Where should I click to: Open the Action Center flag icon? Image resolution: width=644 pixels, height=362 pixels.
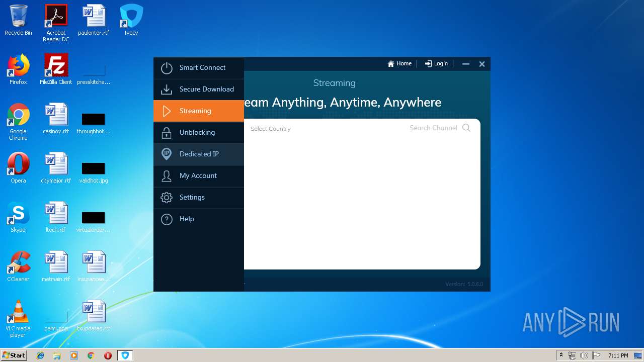point(596,355)
